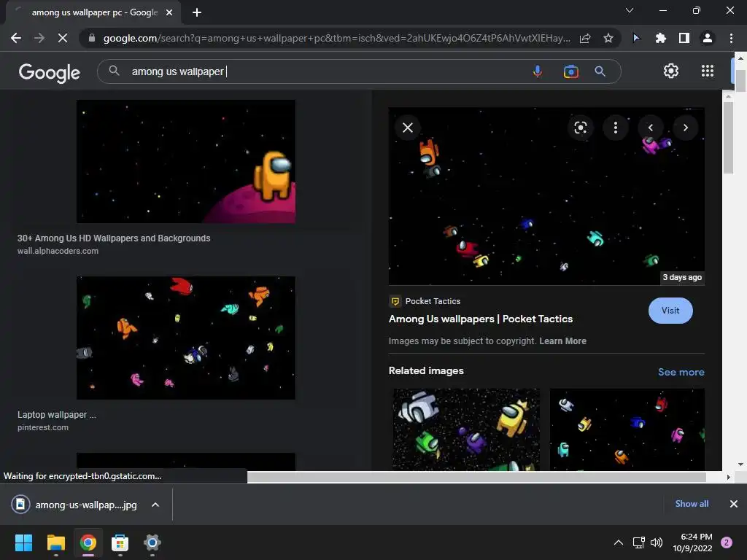747x560 pixels.
Task: Open the volume control in tray
Action: coord(657,542)
